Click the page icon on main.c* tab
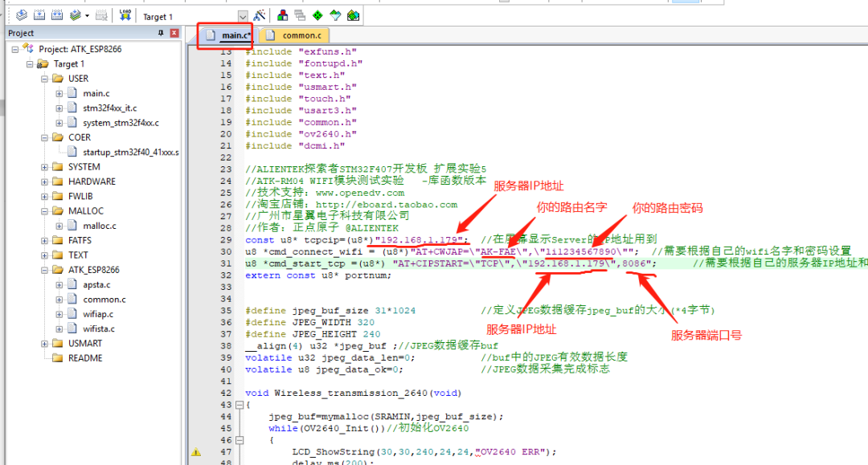Image resolution: width=868 pixels, height=465 pixels. pyautogui.click(x=211, y=35)
